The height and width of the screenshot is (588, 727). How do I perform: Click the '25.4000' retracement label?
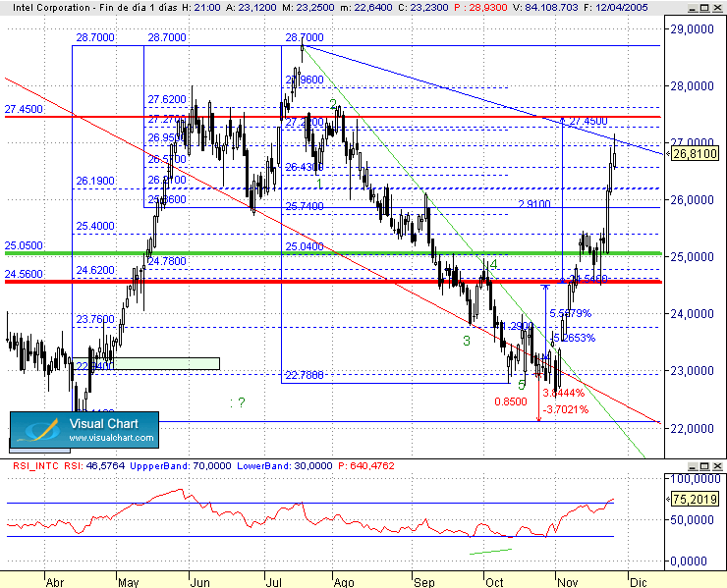[x=95, y=226]
